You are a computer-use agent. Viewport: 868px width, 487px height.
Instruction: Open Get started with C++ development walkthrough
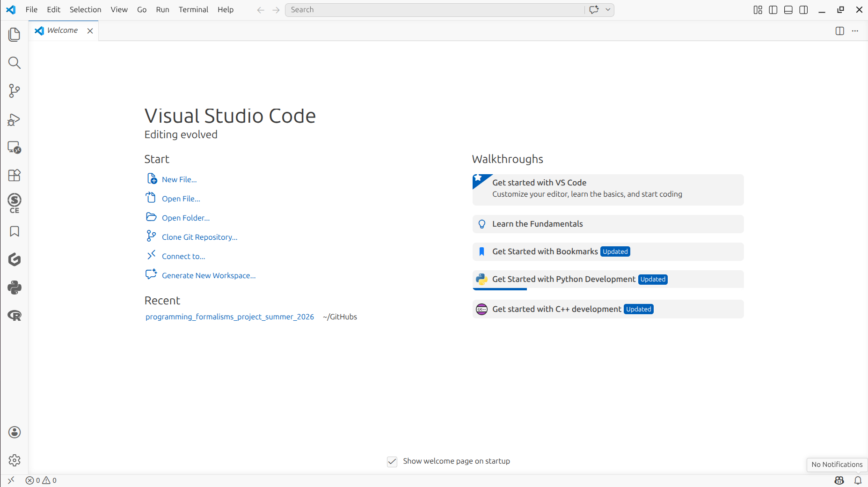click(608, 309)
